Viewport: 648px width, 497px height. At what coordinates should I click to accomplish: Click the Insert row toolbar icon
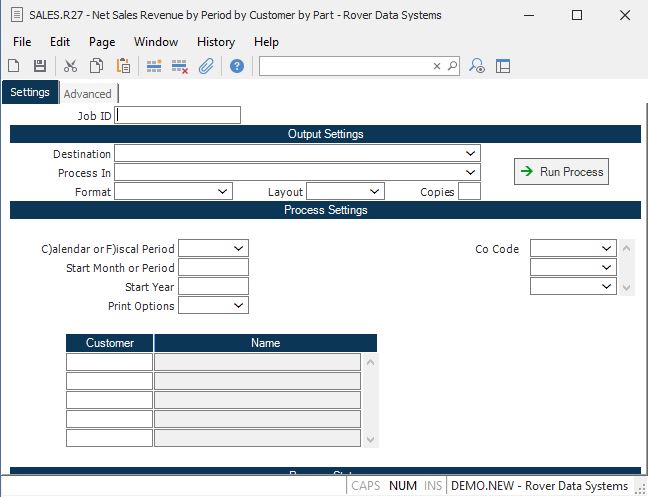(x=154, y=66)
